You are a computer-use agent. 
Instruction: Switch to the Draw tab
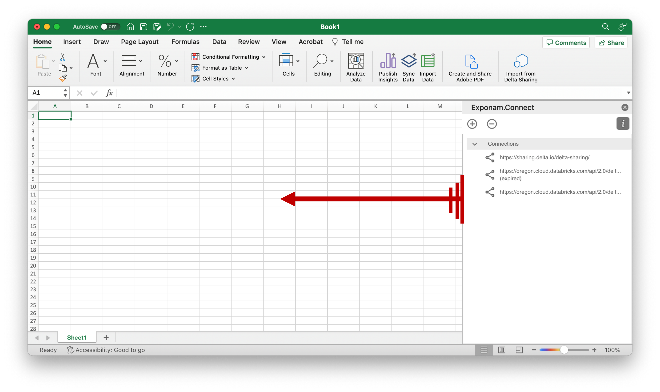tap(101, 42)
